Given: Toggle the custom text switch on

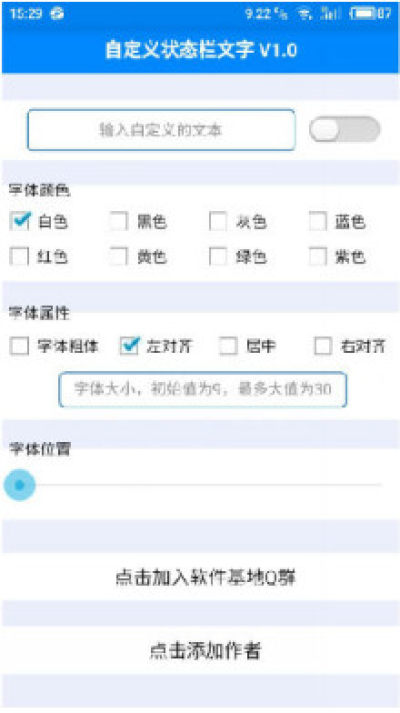Looking at the screenshot, I should point(345,130).
